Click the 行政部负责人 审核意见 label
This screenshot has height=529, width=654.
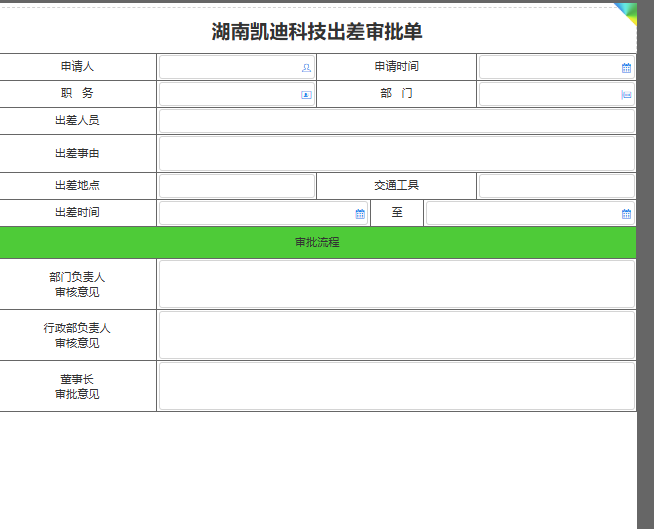(77, 335)
